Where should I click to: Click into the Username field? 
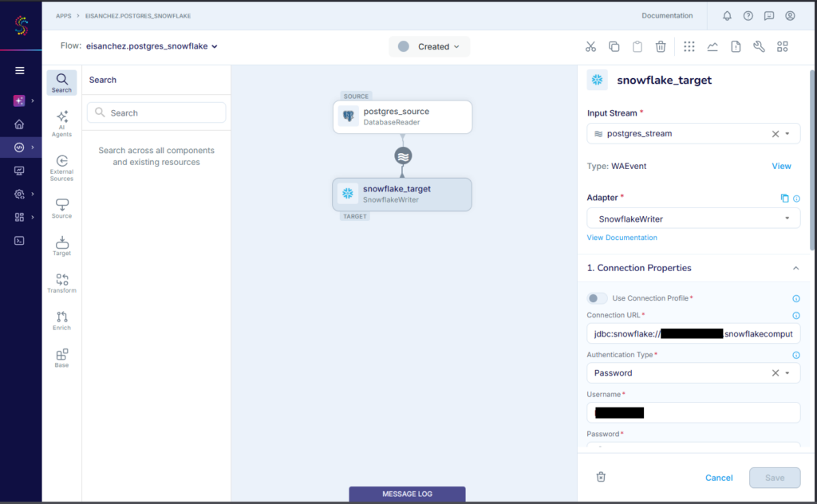693,412
